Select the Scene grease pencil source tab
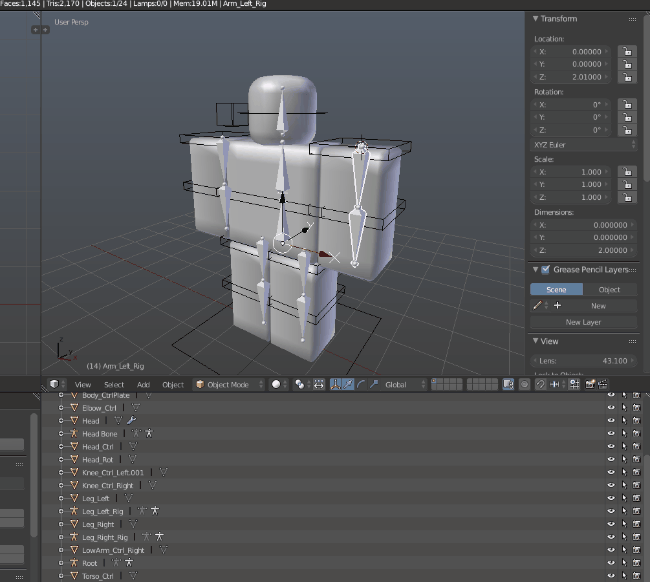Screen dimensions: 650x582 556,289
